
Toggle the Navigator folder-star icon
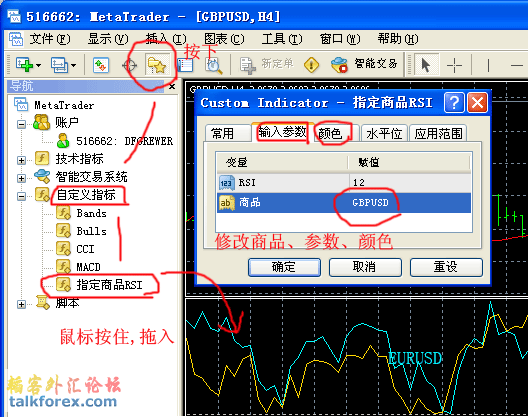[157, 65]
